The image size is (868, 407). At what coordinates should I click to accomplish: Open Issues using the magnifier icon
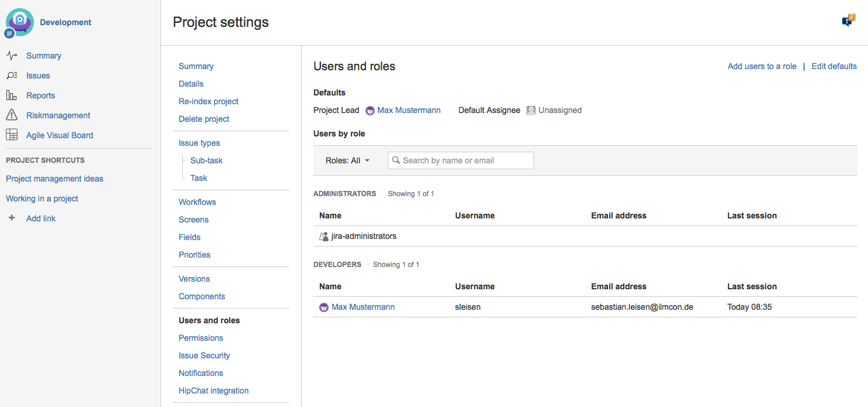click(x=12, y=75)
